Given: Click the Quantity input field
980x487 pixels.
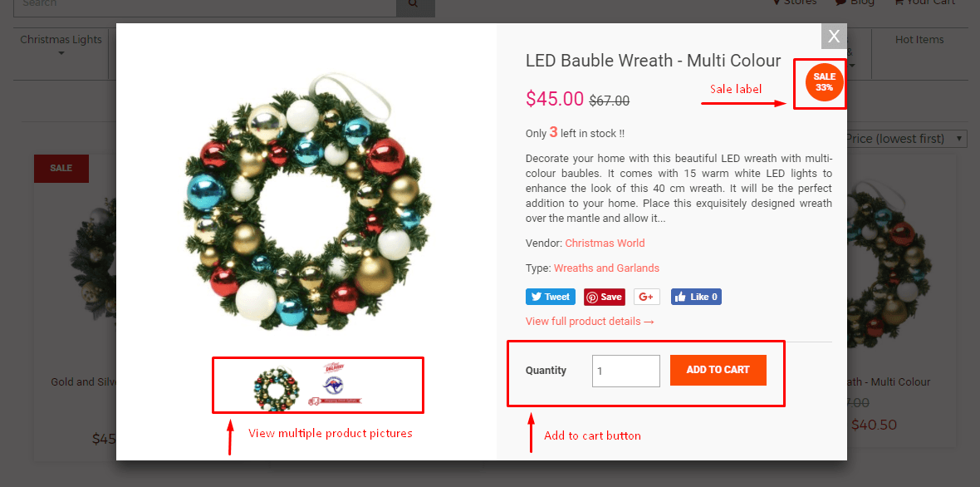Looking at the screenshot, I should 625,371.
